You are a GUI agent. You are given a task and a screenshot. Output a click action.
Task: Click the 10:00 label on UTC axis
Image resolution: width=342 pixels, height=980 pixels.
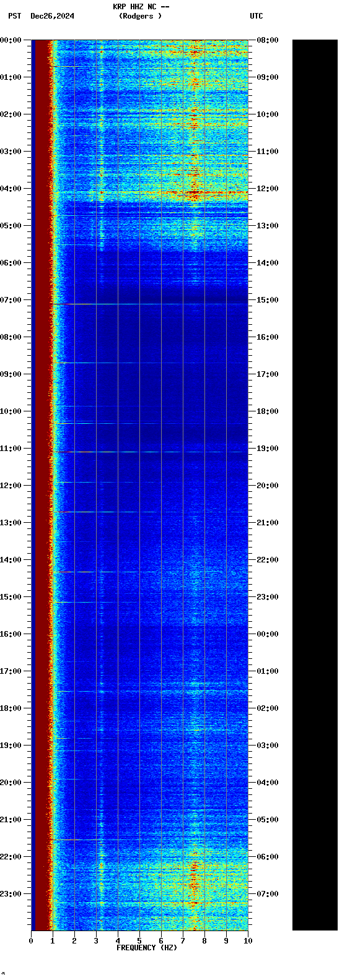coord(267,114)
